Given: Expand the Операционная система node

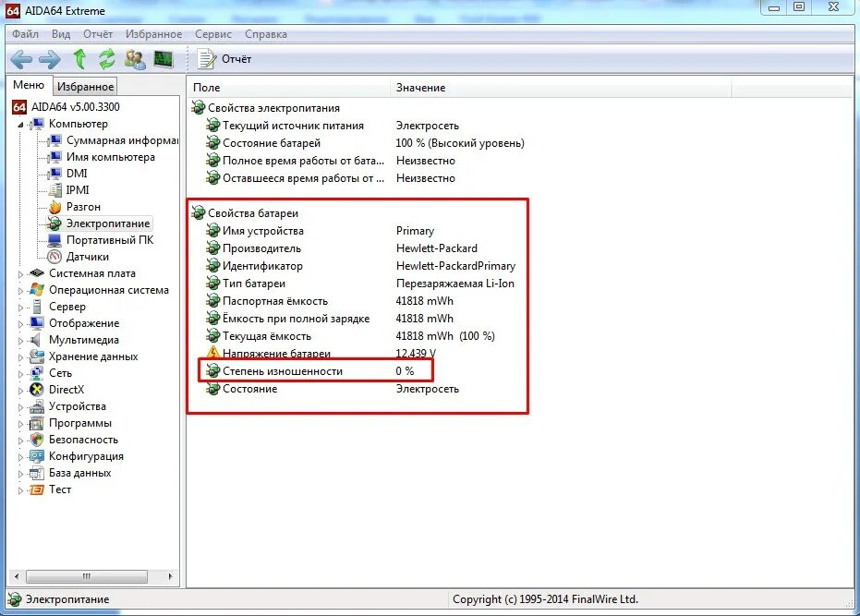Looking at the screenshot, I should pos(21,291).
